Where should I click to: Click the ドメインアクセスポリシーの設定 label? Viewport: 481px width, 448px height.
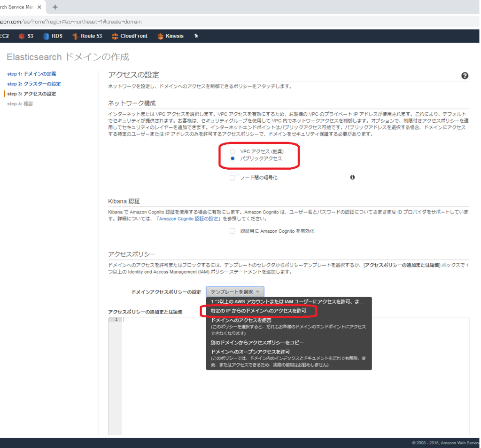pyautogui.click(x=166, y=292)
